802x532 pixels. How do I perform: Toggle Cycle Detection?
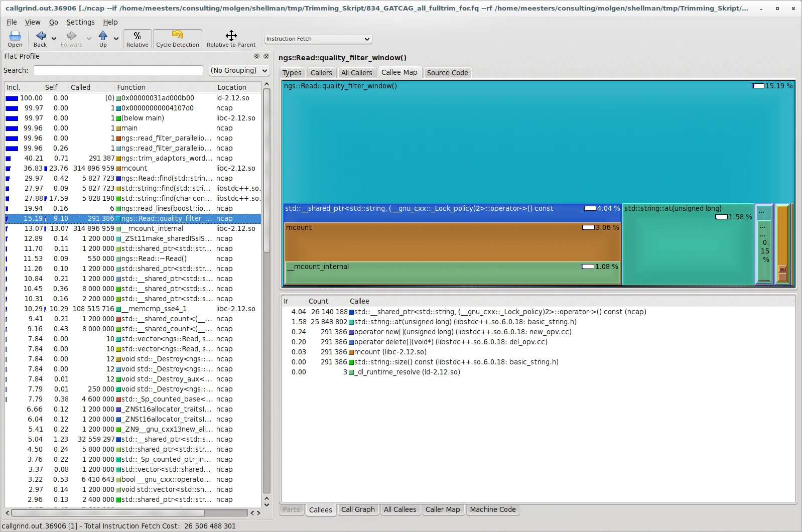[x=178, y=39]
